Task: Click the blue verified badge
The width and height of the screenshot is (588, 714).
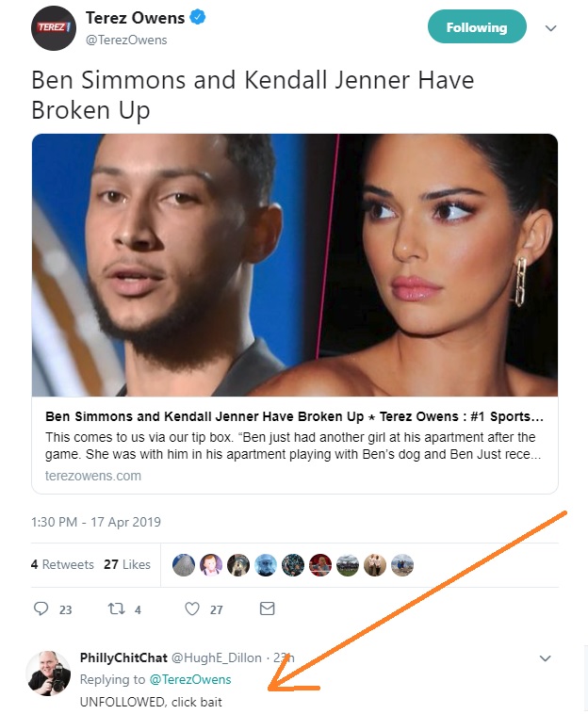Action: pos(199,18)
